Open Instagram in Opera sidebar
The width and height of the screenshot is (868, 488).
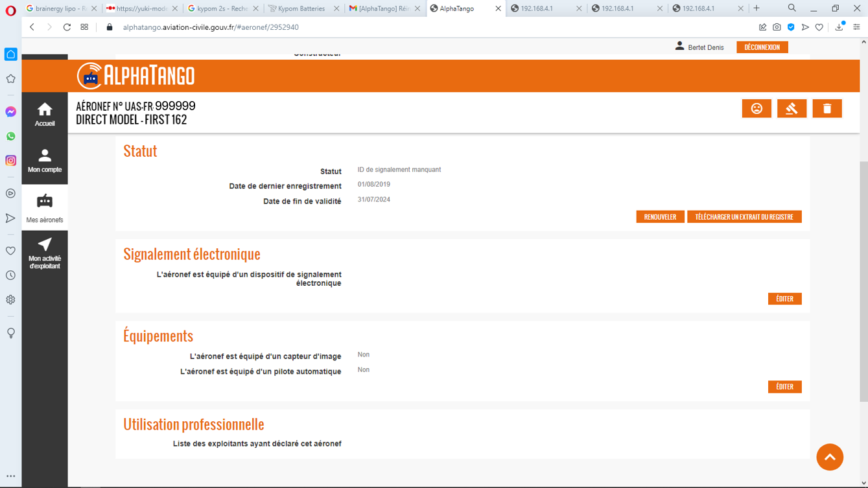[11, 160]
